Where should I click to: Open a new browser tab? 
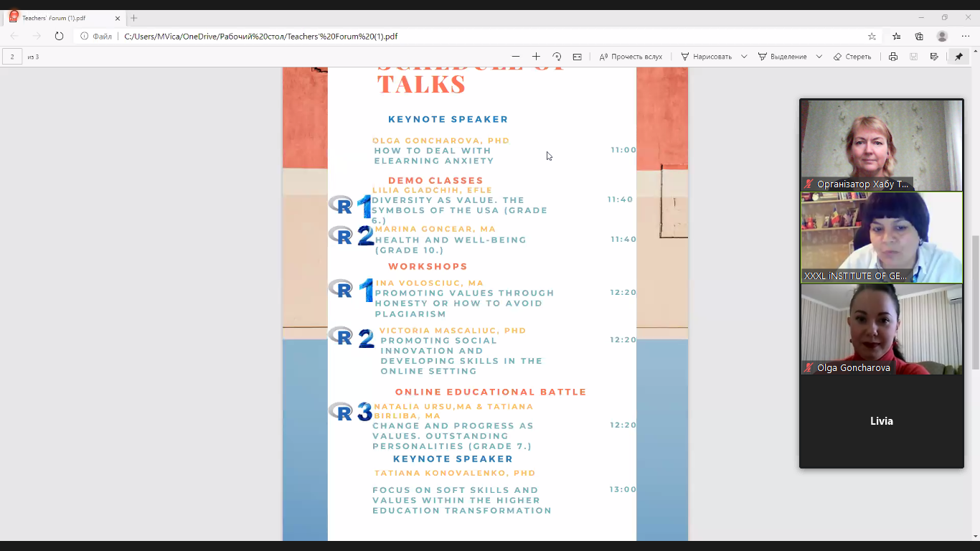133,18
